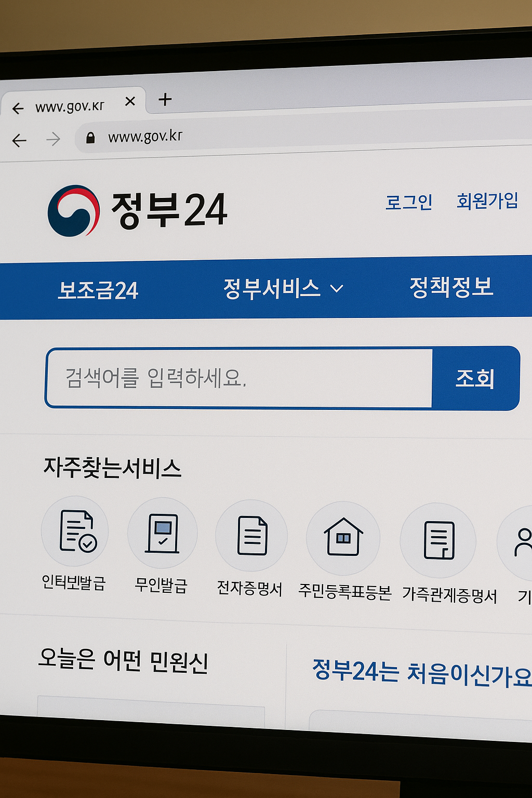
Task: Open 주민등록표등본 house icon
Action: [x=343, y=538]
